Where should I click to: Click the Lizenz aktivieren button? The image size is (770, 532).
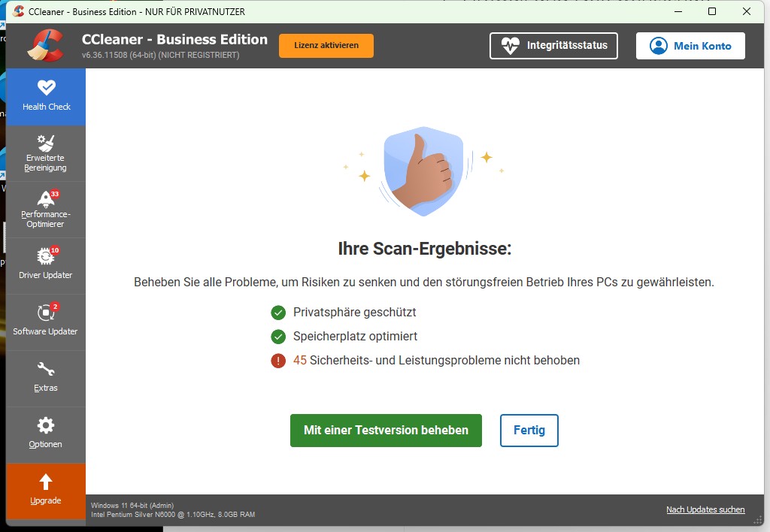coord(326,46)
